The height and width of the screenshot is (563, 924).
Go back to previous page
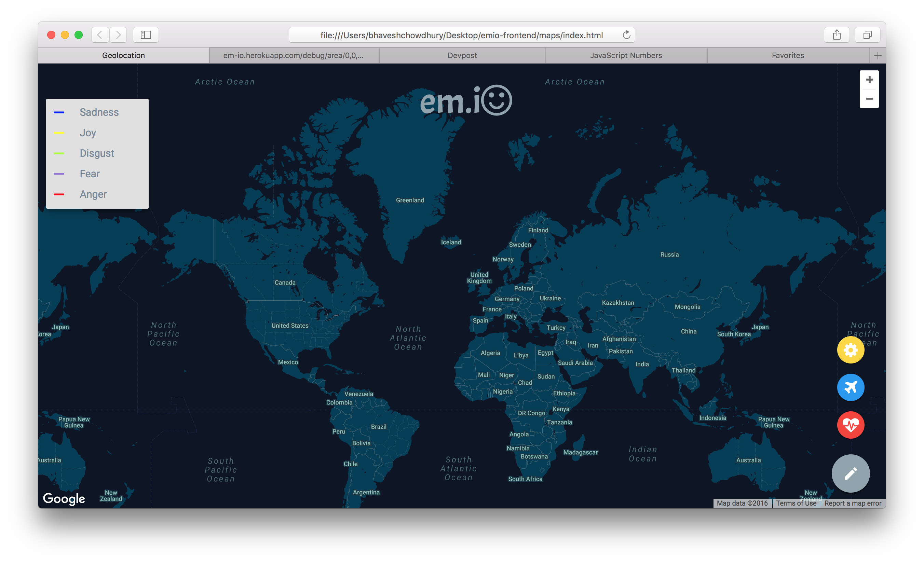tap(100, 35)
